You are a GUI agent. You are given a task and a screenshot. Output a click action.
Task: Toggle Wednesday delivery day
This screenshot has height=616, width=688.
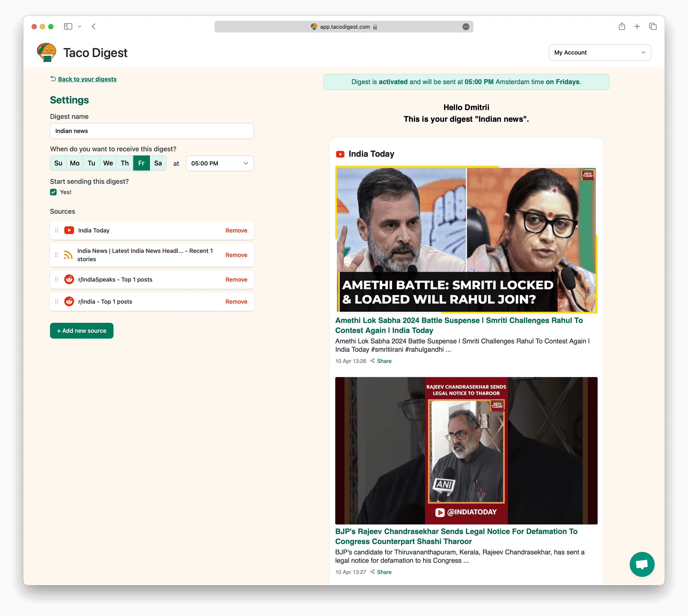coord(108,164)
